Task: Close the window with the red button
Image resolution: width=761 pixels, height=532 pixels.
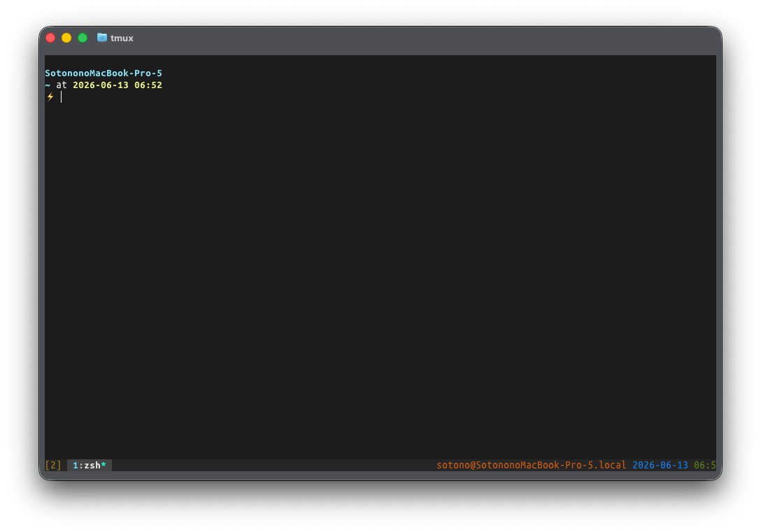Action: point(50,38)
